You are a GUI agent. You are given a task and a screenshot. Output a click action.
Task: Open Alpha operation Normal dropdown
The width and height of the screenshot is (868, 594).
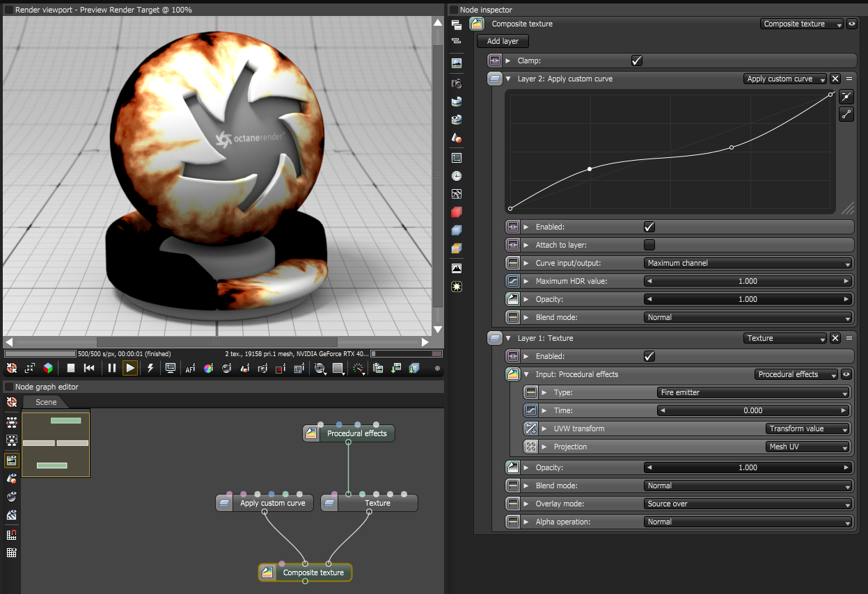[x=748, y=522]
